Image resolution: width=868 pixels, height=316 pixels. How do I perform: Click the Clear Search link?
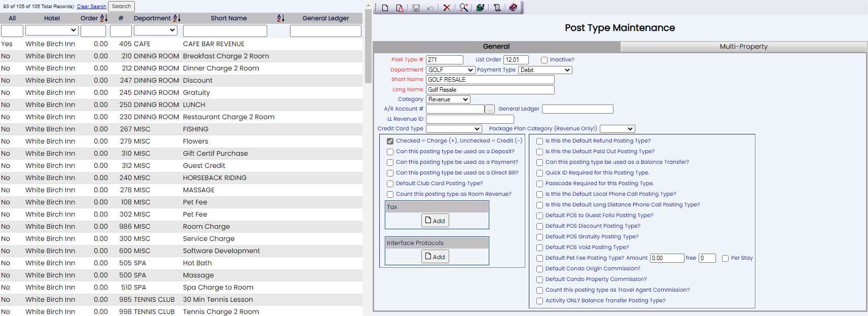click(91, 7)
